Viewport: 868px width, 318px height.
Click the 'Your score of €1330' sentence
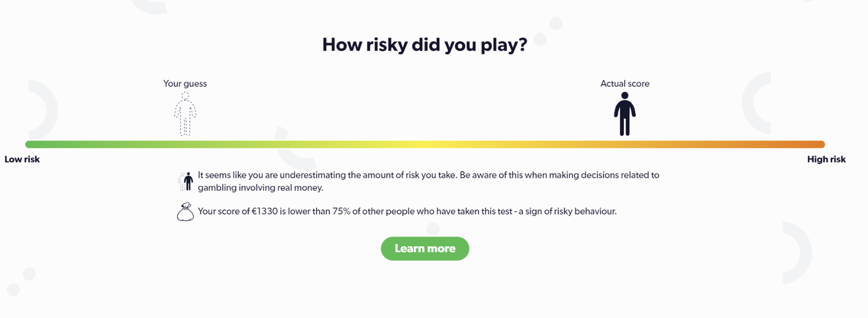pos(407,212)
